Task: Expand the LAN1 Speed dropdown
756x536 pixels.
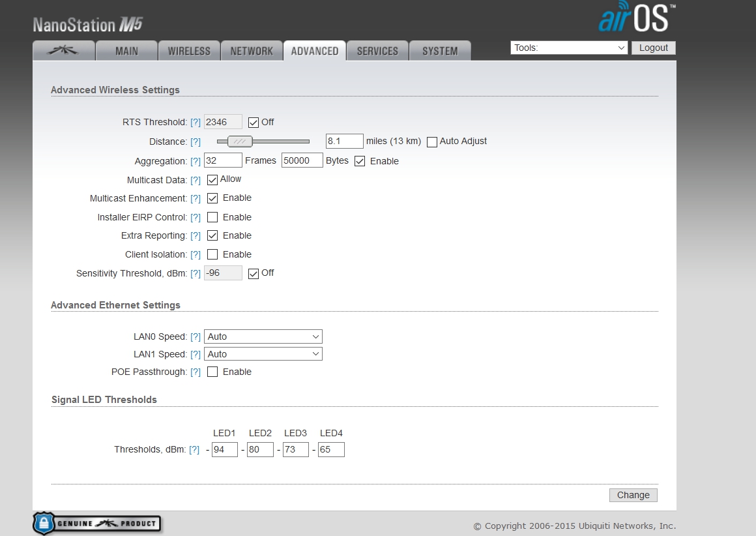Action: coord(263,355)
